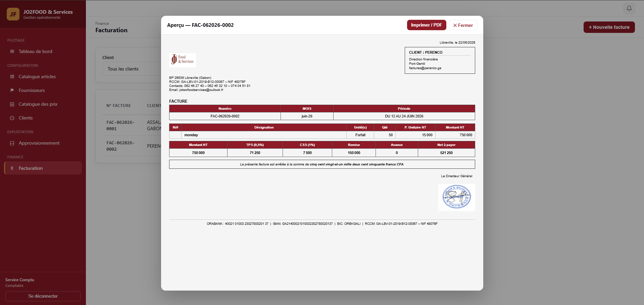The width and height of the screenshot is (644, 305).
Task: Click the monday designation cell
Action: tap(264, 135)
